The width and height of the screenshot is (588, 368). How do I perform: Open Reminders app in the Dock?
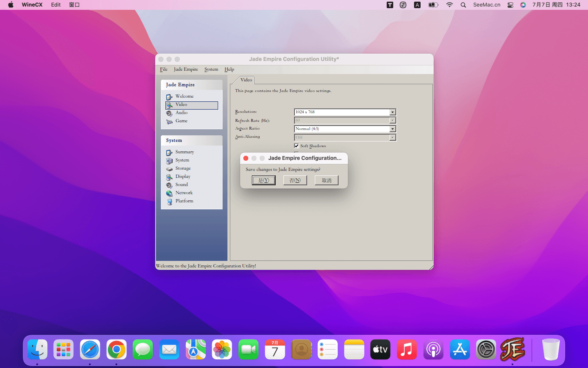[327, 350]
